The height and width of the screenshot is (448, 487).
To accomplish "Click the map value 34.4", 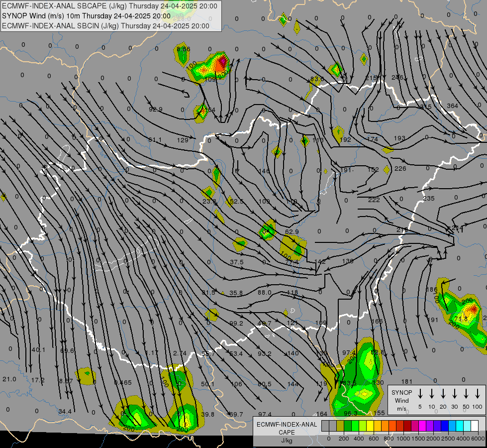I will pyautogui.click(x=65, y=411).
